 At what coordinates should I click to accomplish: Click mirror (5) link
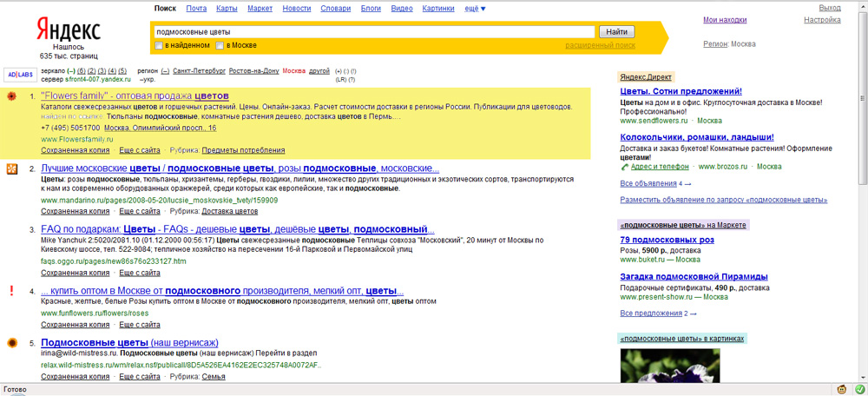pos(122,71)
